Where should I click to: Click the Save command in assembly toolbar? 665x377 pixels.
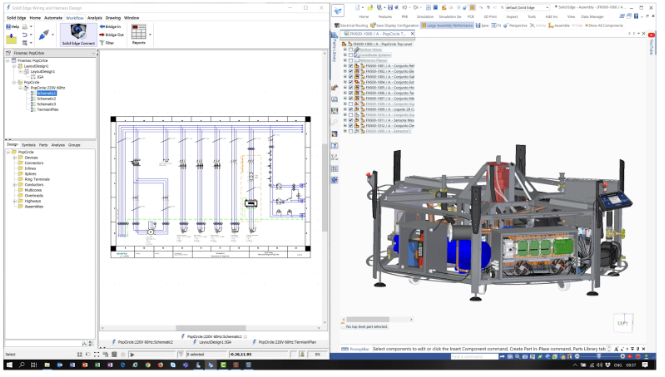482,25
